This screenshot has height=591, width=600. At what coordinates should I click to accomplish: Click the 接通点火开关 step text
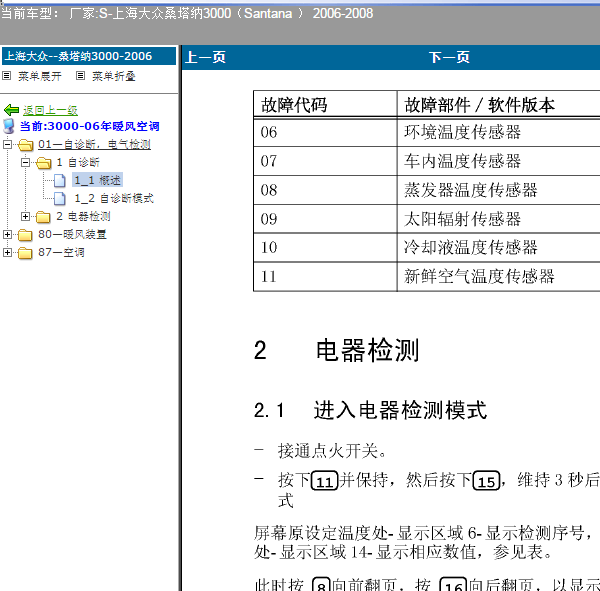[332, 451]
